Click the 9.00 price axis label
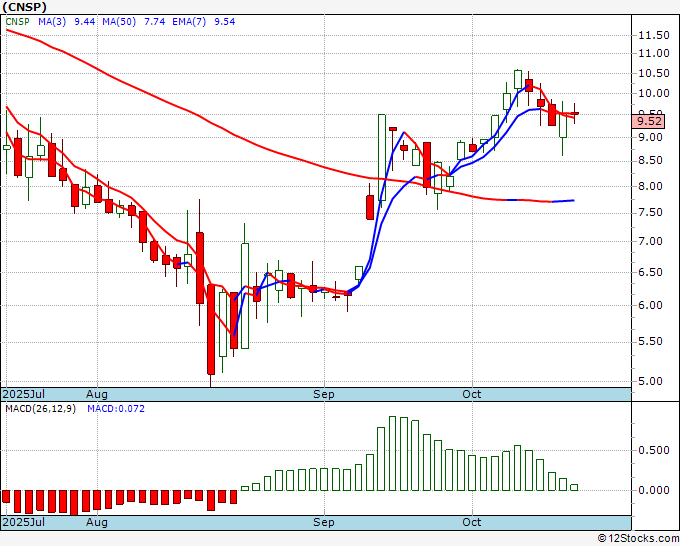Image resolution: width=680 pixels, height=546 pixels. (x=650, y=137)
